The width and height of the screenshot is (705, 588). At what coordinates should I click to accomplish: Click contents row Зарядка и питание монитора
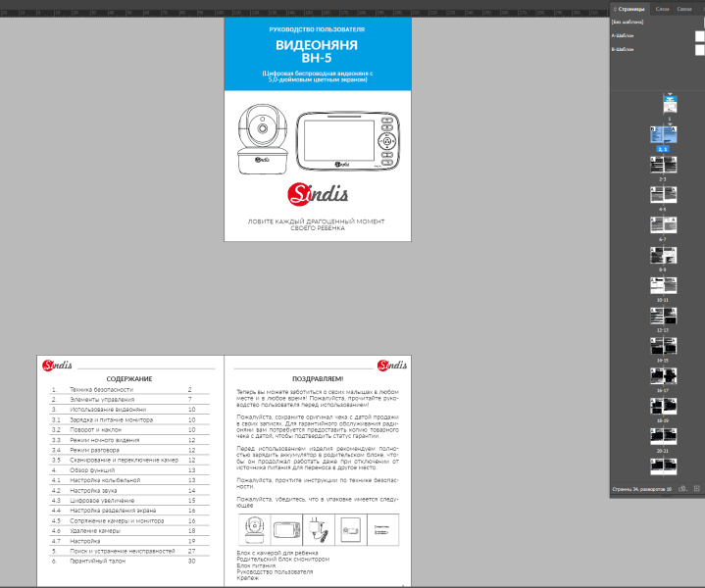coord(129,419)
